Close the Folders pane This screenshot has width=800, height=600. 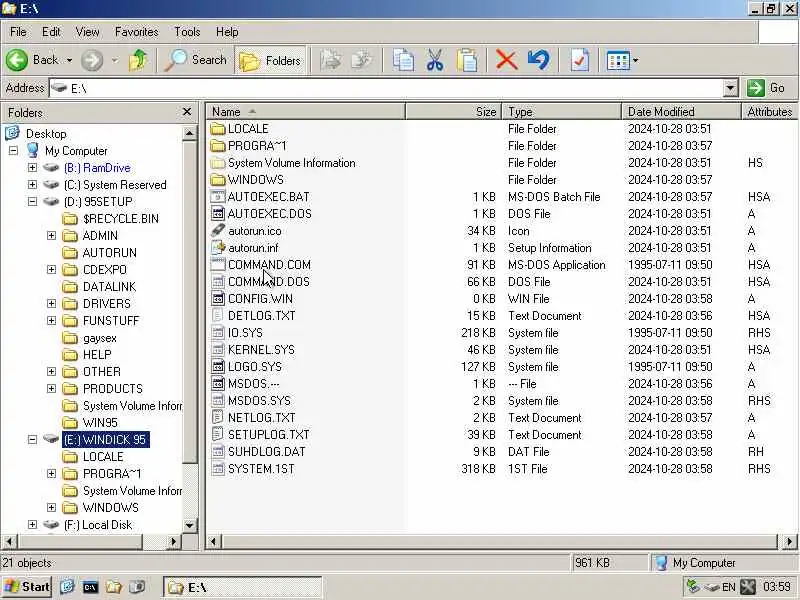pos(187,112)
